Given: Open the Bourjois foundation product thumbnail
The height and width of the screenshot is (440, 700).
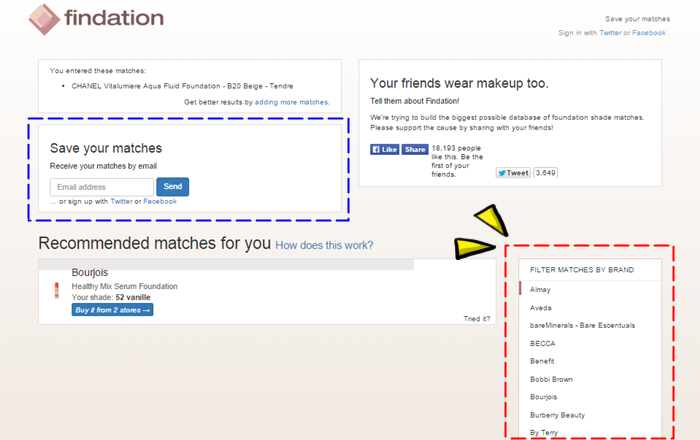Looking at the screenshot, I should 57,291.
